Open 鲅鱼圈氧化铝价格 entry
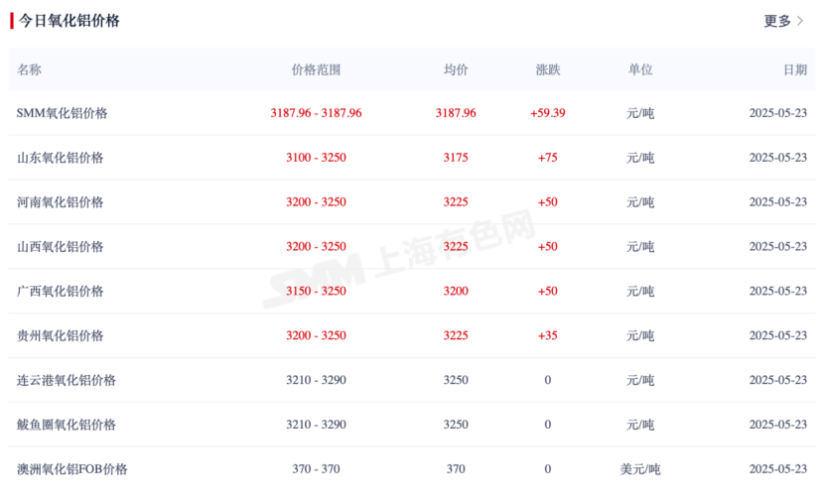Screen dimensions: 825x504 [67, 426]
